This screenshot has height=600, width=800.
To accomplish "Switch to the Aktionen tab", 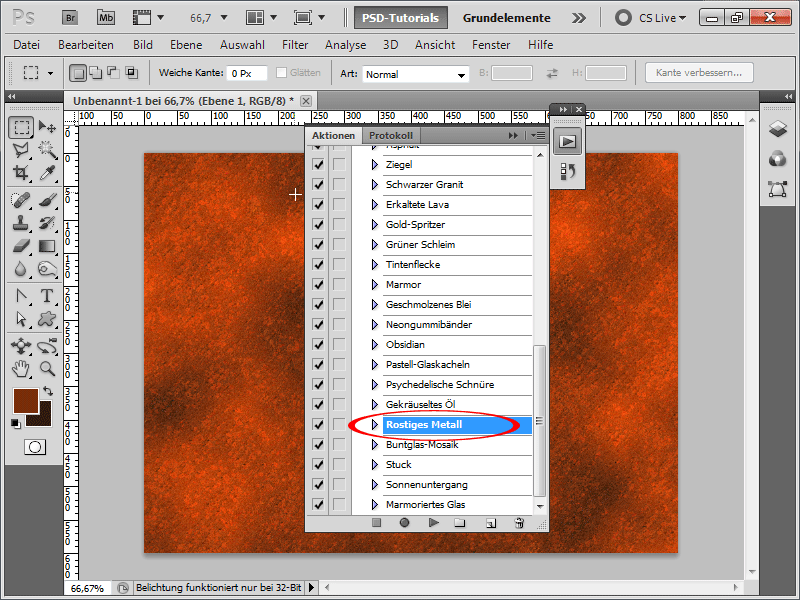I will [334, 135].
